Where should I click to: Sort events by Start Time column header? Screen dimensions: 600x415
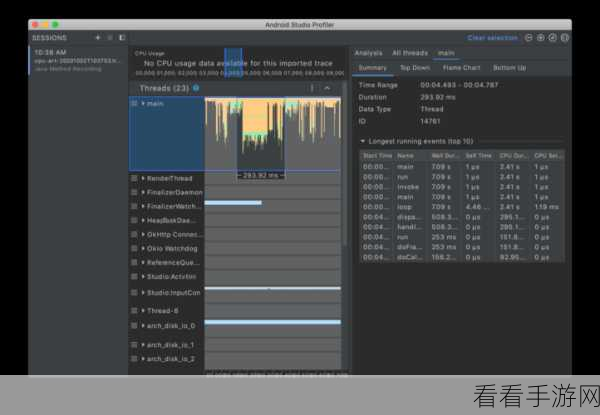[x=377, y=156]
